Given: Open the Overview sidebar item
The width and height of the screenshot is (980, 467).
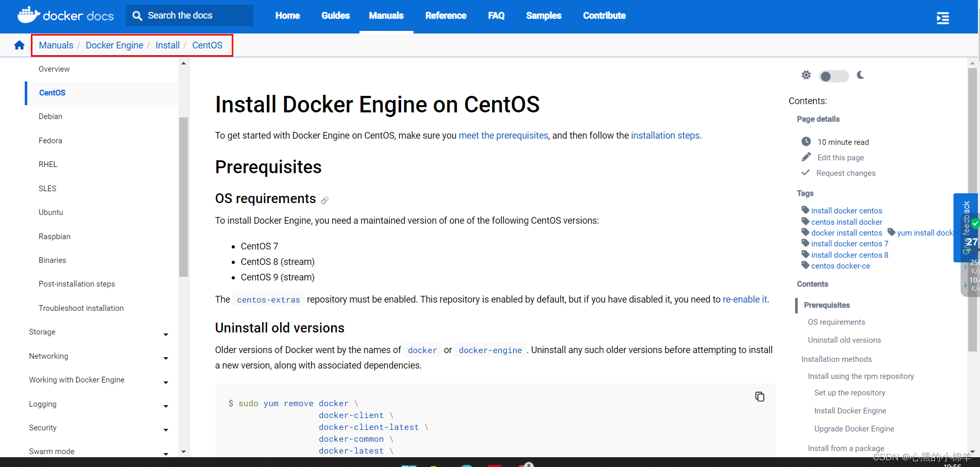Looking at the screenshot, I should point(54,69).
